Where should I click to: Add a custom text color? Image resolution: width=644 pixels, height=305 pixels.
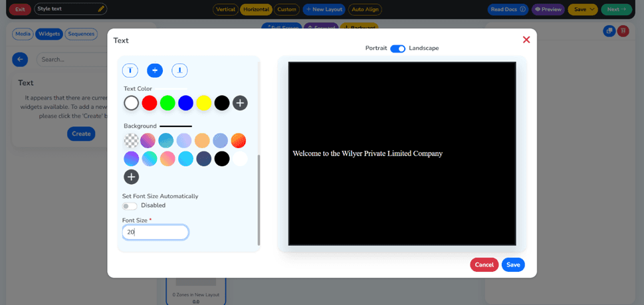tap(241, 102)
